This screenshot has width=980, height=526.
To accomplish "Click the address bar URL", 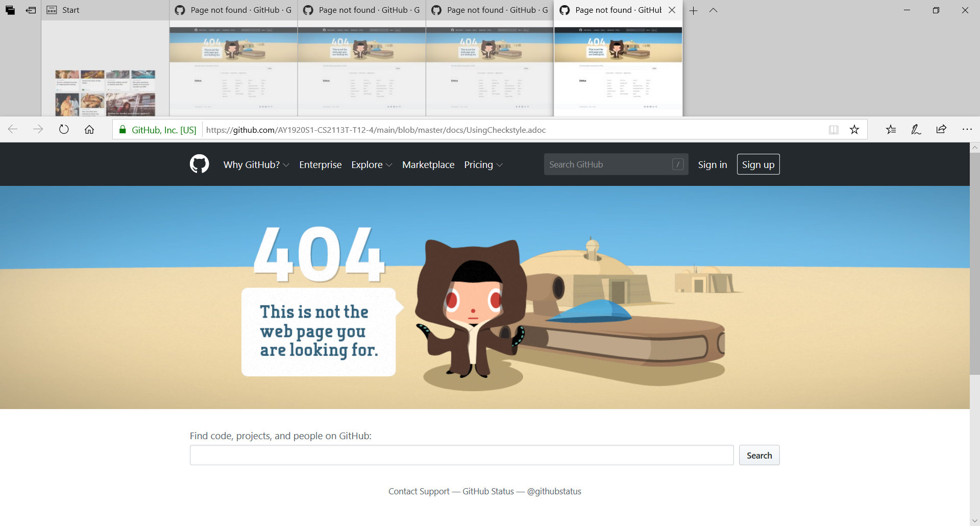I will (x=376, y=130).
